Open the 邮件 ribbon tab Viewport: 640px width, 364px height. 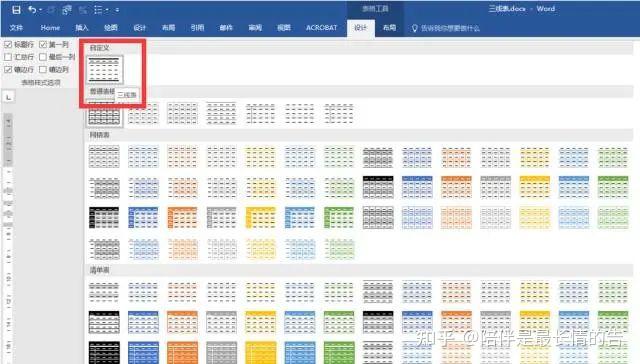[x=226, y=28]
